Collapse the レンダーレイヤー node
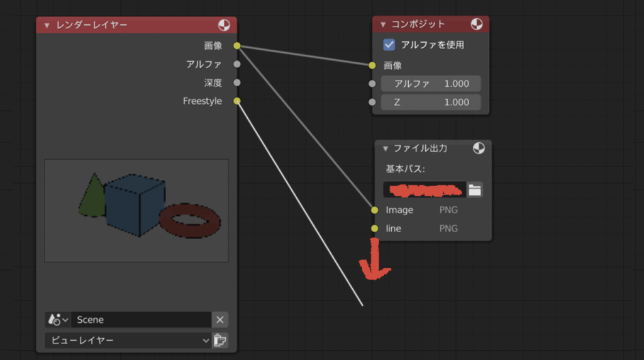This screenshot has width=644, height=360. 47,25
